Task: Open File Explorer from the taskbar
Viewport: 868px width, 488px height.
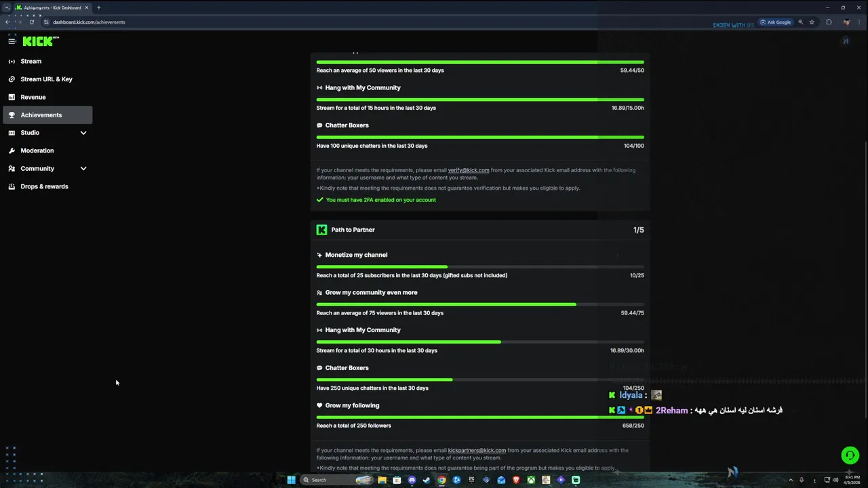Action: tap(382, 480)
